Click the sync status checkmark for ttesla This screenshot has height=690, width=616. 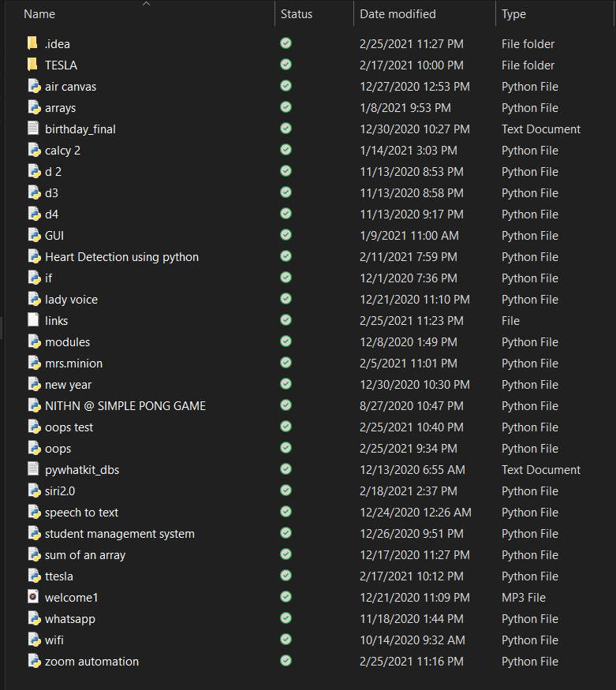(x=286, y=576)
